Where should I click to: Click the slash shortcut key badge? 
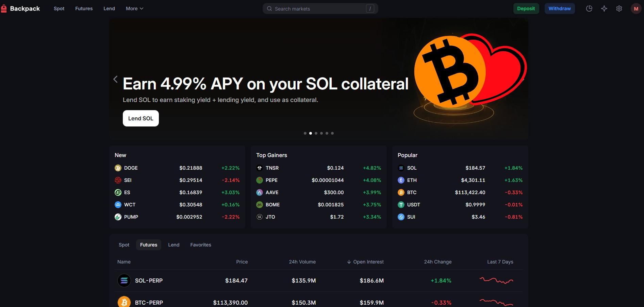pyautogui.click(x=370, y=8)
